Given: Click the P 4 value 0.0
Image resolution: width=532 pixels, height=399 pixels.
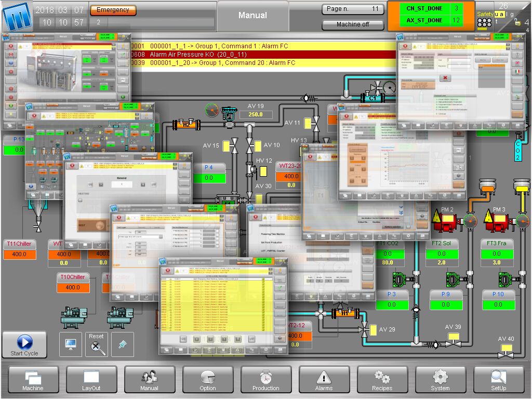Looking at the screenshot, I should 209,178.
